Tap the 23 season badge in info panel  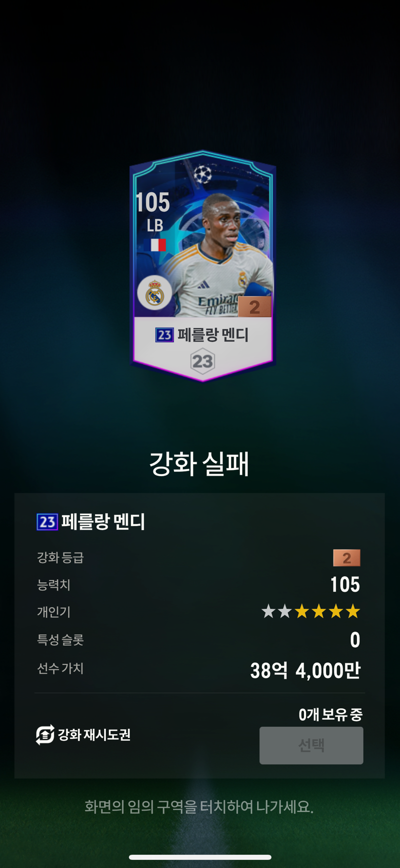[47, 522]
